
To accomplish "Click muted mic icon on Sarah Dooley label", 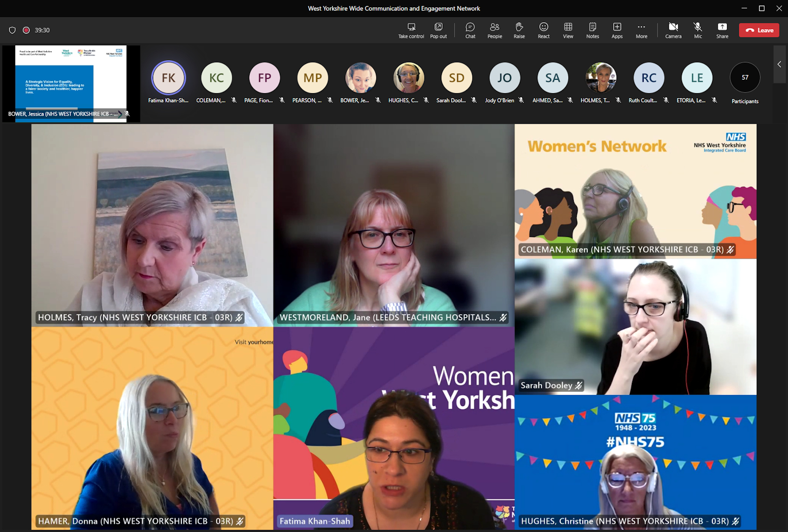I will [579, 385].
